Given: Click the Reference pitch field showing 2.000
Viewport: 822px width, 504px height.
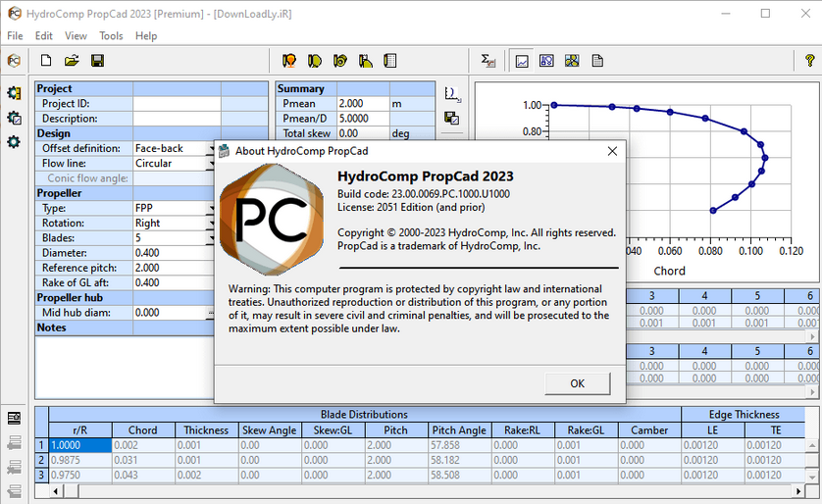Looking at the screenshot, I should pyautogui.click(x=174, y=268).
